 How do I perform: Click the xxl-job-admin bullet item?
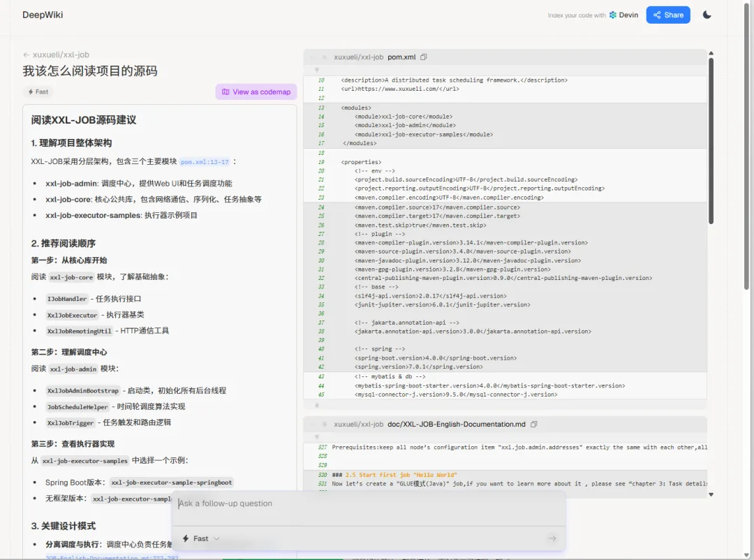click(x=139, y=184)
